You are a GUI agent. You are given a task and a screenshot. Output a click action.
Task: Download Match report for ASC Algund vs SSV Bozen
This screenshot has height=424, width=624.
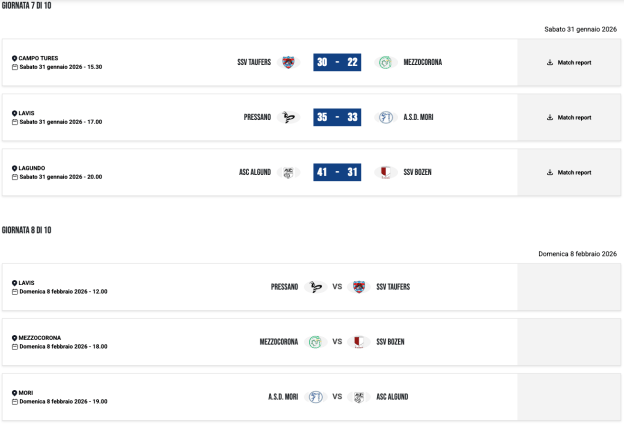569,172
